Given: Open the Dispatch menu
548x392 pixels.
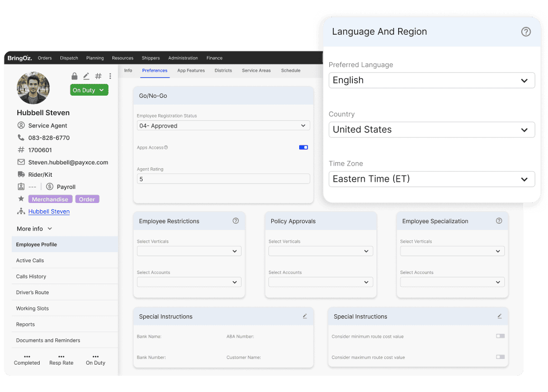Looking at the screenshot, I should [69, 58].
